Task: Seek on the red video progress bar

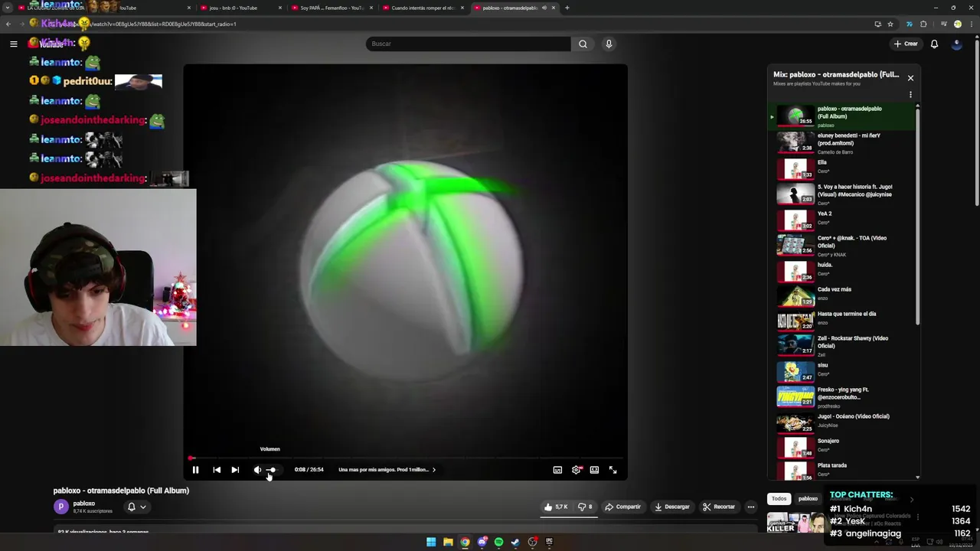Action: pos(406,458)
